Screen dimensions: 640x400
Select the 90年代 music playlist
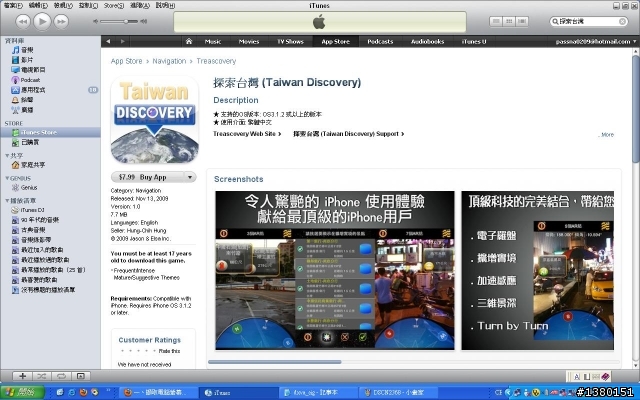click(x=36, y=220)
